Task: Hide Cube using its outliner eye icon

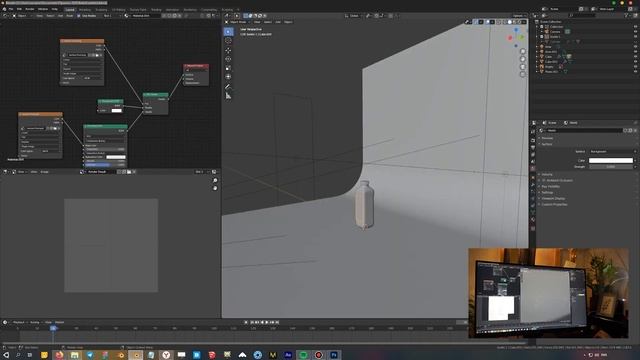Action: [636, 57]
